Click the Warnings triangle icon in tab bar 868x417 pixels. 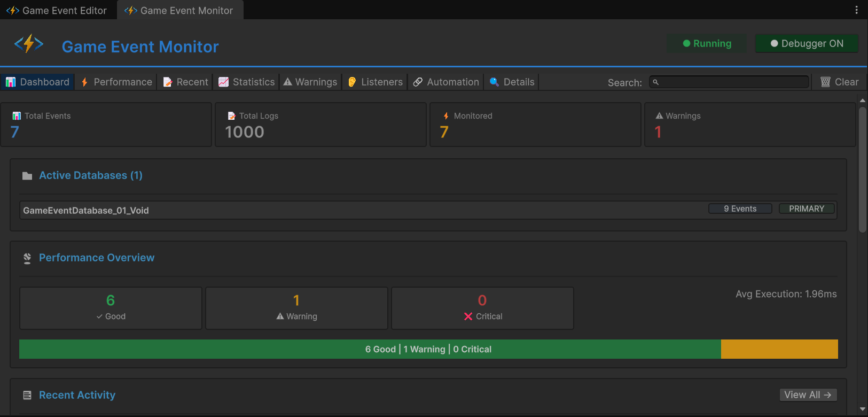coord(288,82)
